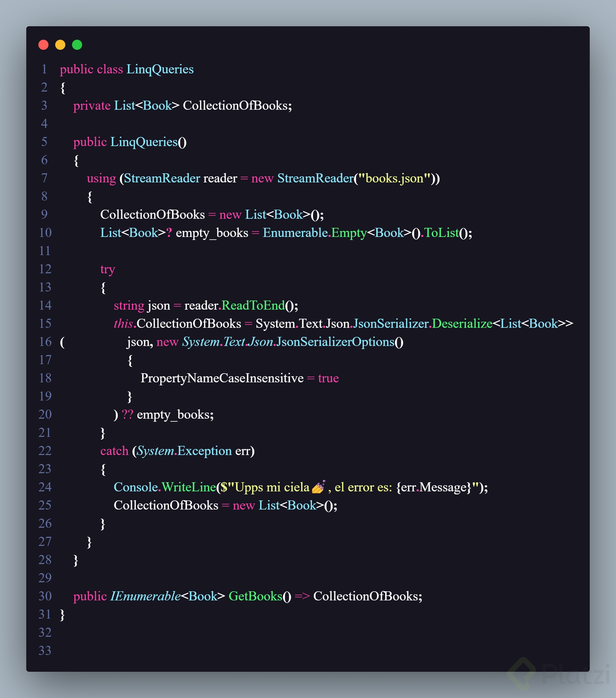Click line number 4 in gutter
This screenshot has height=698, width=616.
[x=44, y=124]
